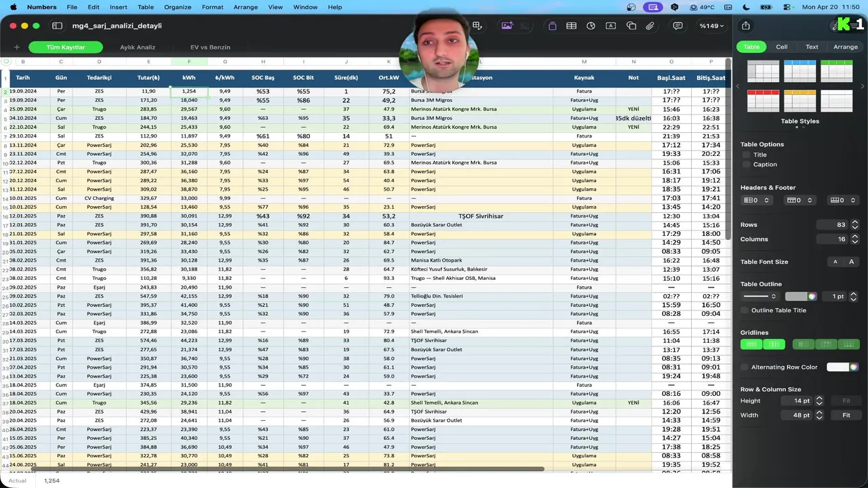Open the Arrange menu in menu bar
868x488 pixels.
click(x=245, y=7)
